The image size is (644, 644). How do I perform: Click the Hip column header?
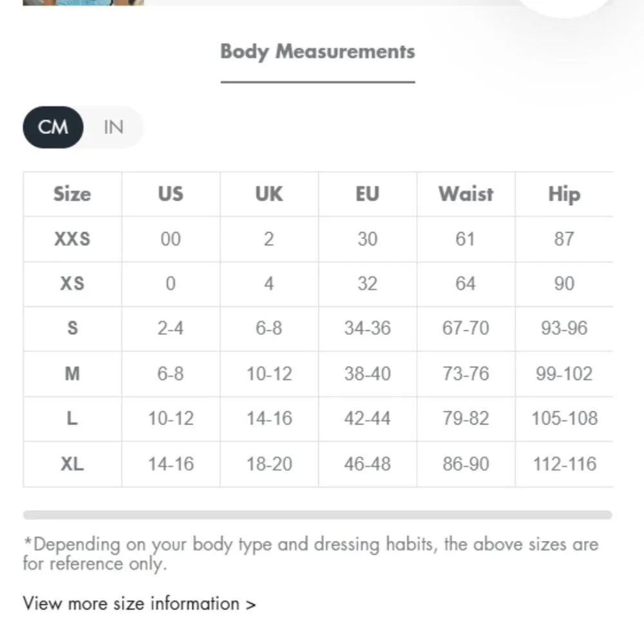[x=564, y=194]
